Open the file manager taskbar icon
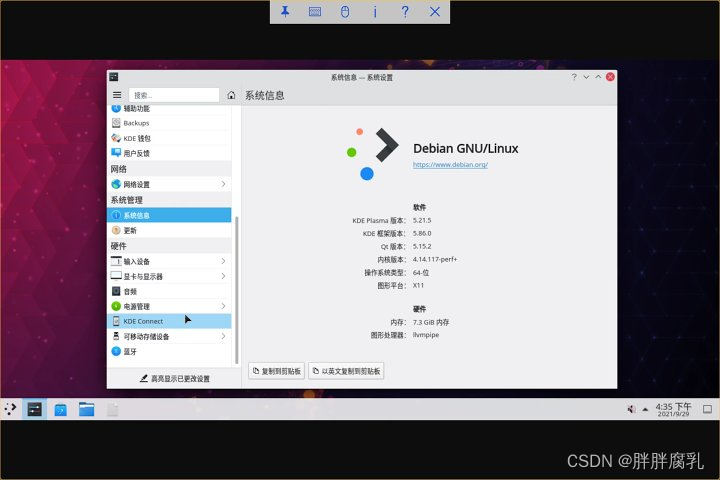The image size is (720, 480). point(86,409)
